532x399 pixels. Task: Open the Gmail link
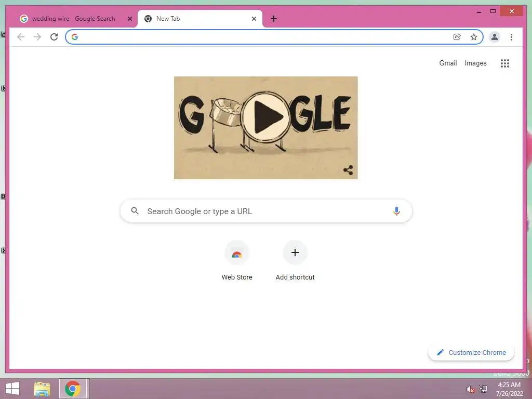click(x=448, y=63)
